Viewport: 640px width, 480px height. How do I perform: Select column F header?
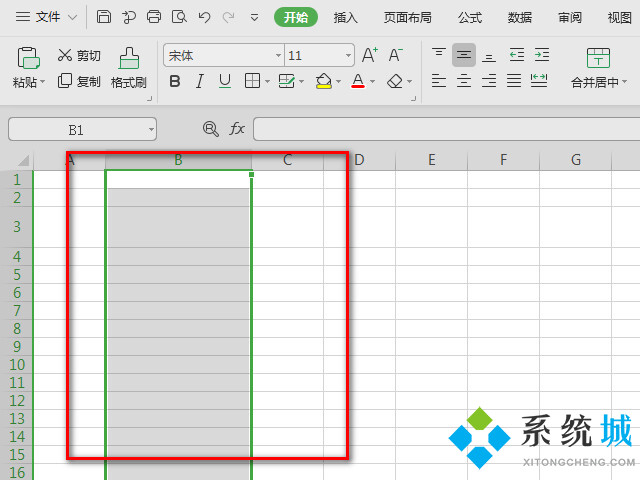pyautogui.click(x=503, y=160)
